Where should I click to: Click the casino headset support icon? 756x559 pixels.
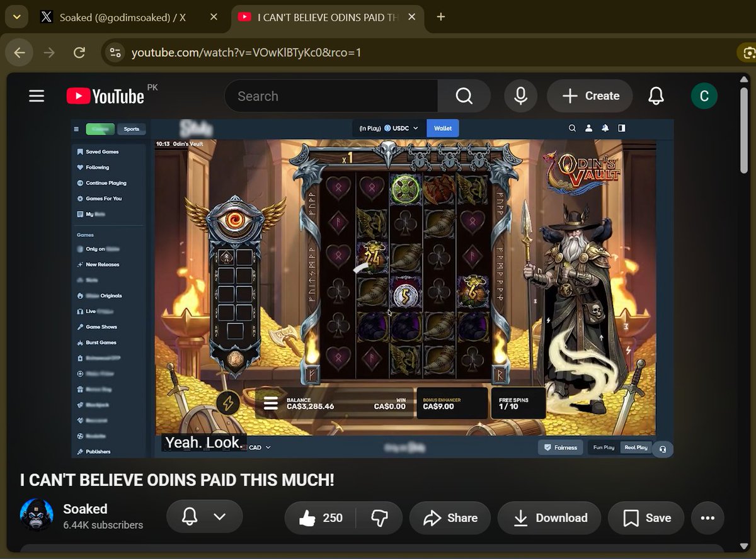point(662,448)
